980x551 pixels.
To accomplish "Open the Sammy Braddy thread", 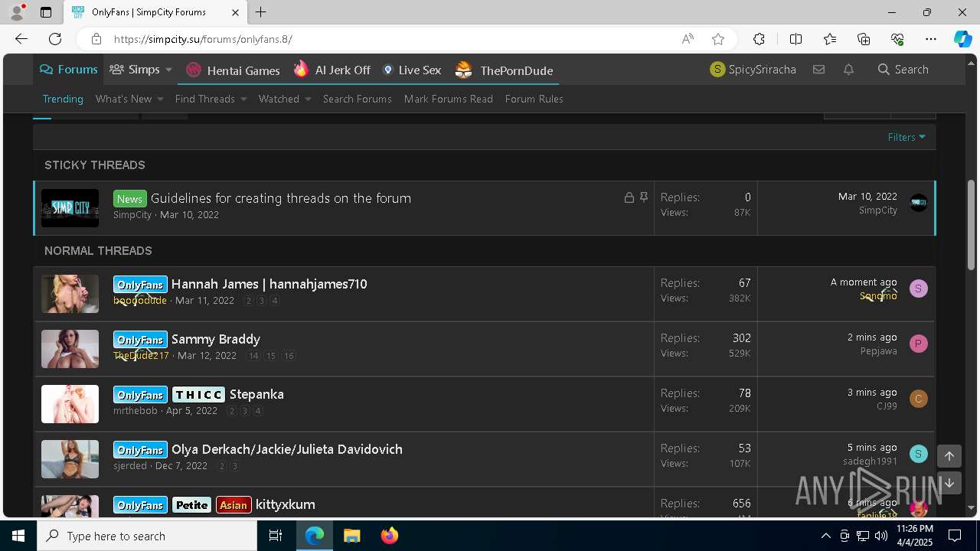I will [x=216, y=339].
